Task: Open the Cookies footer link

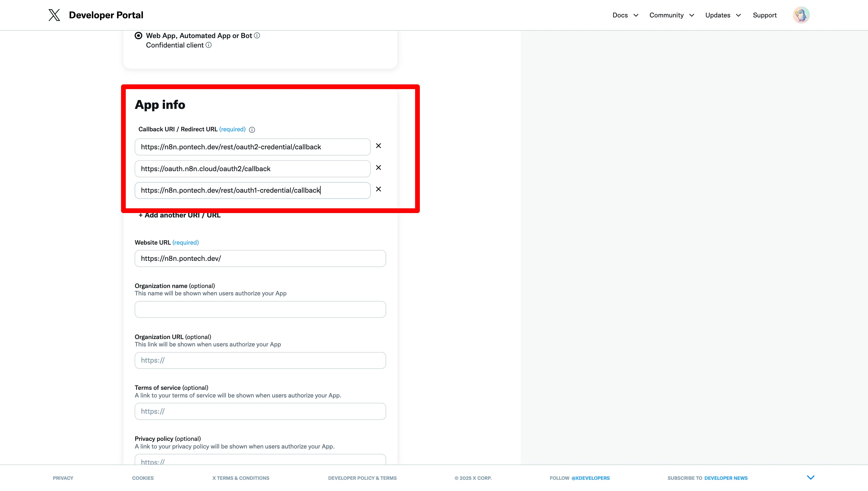Action: tap(143, 478)
